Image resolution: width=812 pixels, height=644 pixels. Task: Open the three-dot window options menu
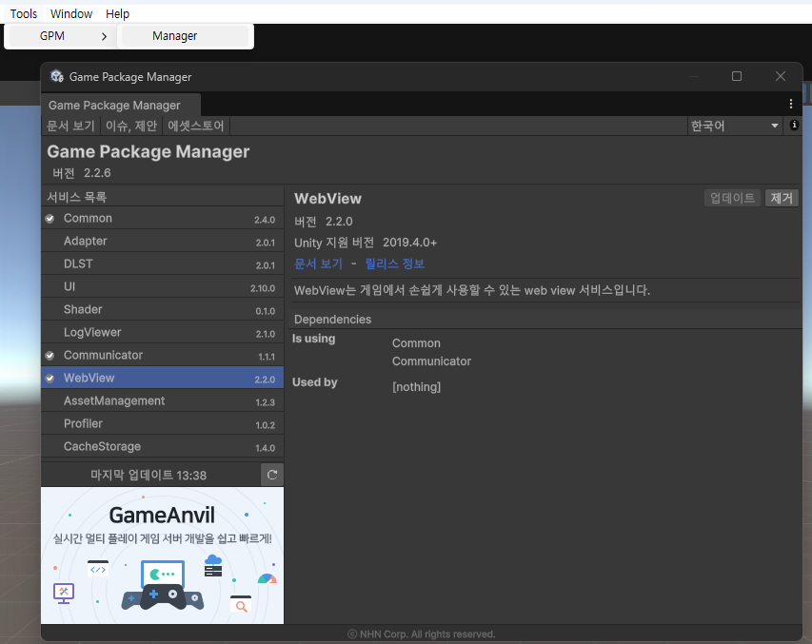[x=791, y=104]
